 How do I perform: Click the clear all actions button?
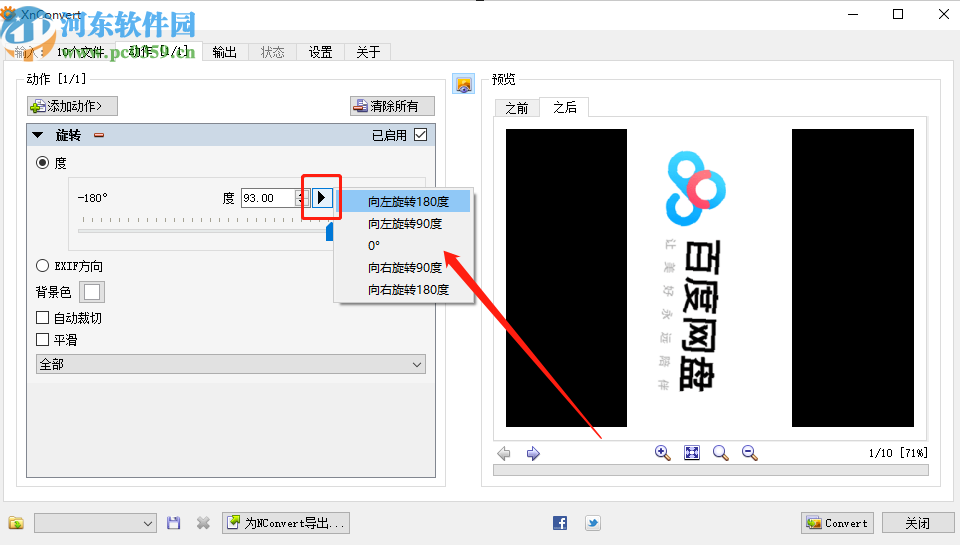pyautogui.click(x=392, y=106)
